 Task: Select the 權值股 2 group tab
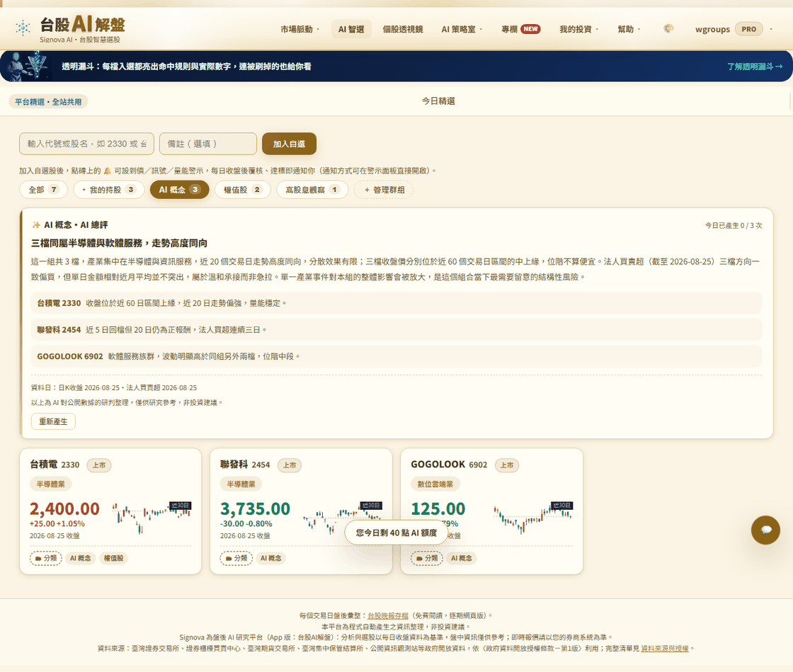(243, 190)
